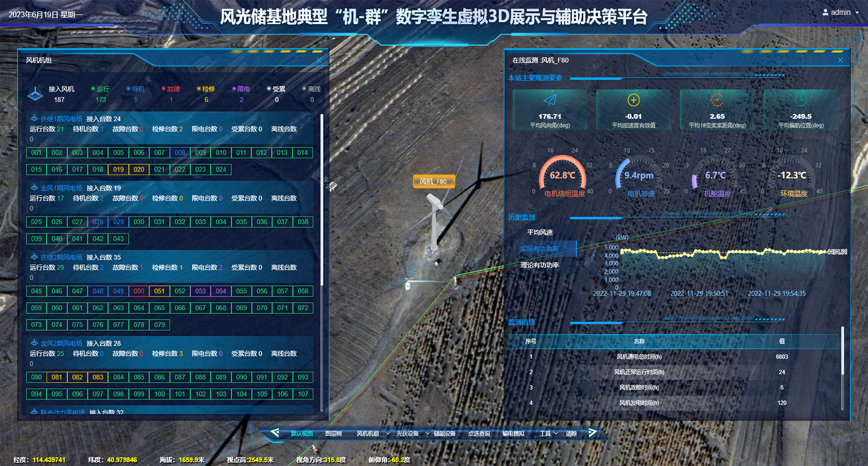Click the turbine icon beside 接入风机
This screenshot has height=466, width=868.
coord(35,94)
